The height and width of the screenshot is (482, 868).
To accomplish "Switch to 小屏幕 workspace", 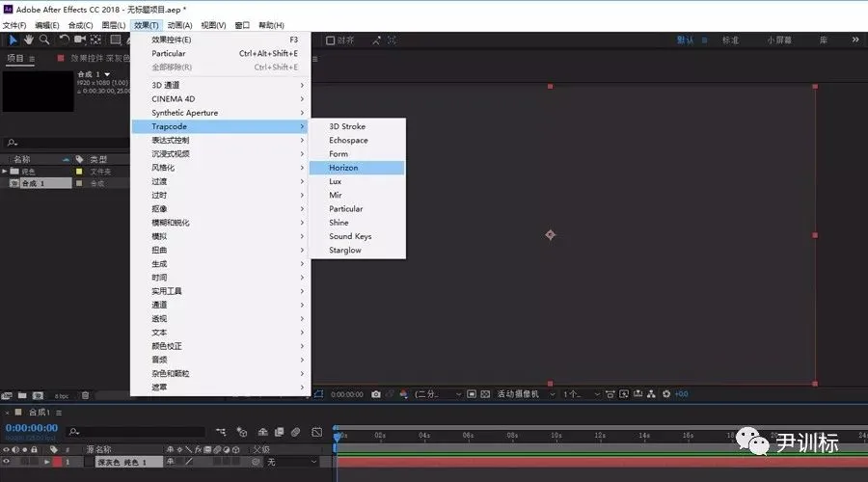I will click(779, 40).
